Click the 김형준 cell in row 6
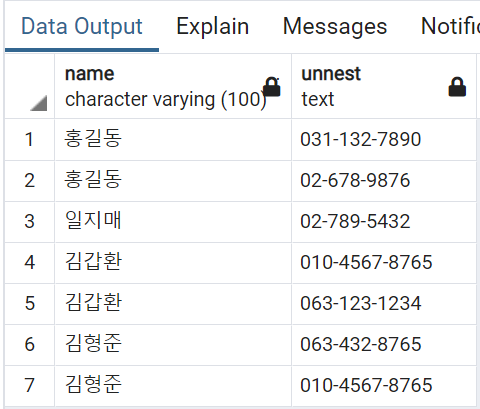 [173, 344]
